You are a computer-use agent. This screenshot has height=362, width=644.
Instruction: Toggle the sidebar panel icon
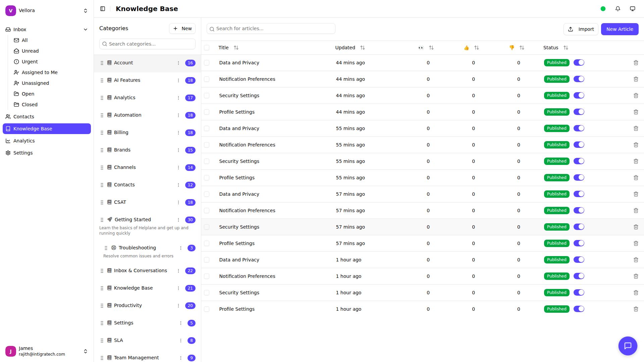[x=103, y=9]
